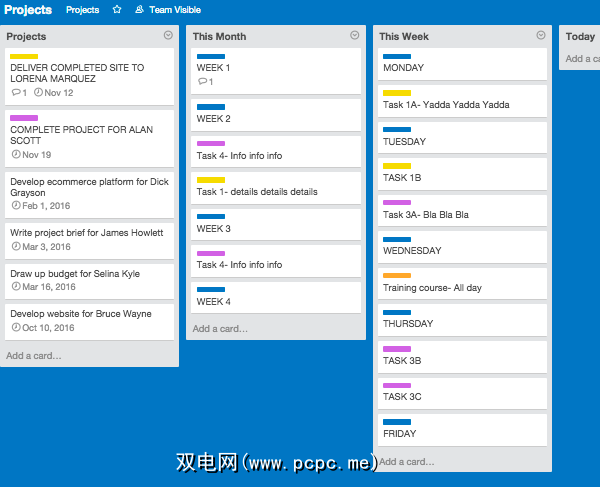Open the WEEK 2 card
Viewport: 600px width, 487px height.
pos(276,115)
